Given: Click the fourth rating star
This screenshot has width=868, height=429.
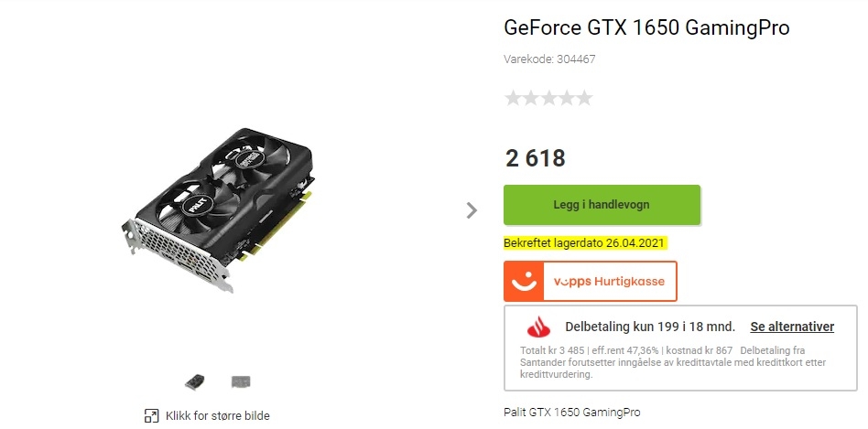Looking at the screenshot, I should 567,98.
